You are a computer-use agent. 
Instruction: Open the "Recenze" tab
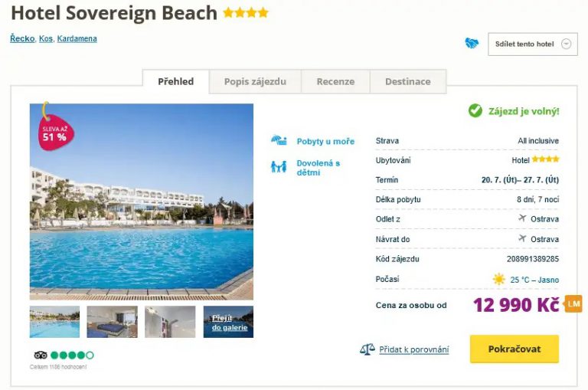click(335, 81)
